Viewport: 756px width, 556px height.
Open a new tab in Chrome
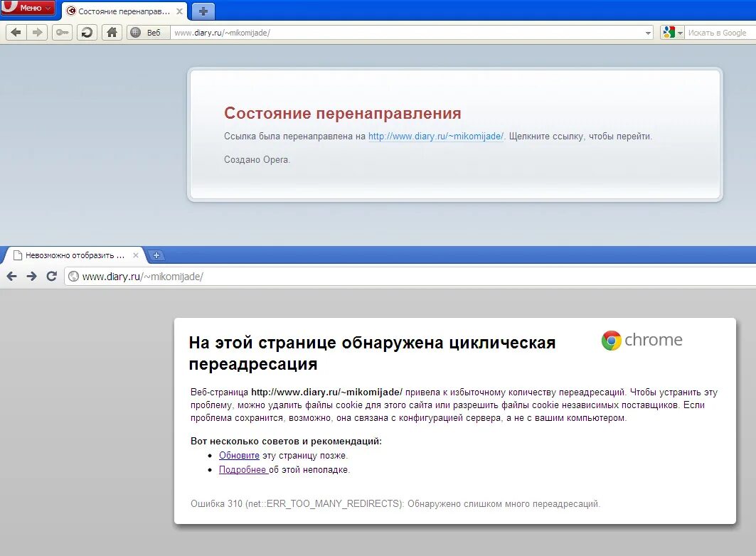(156, 255)
